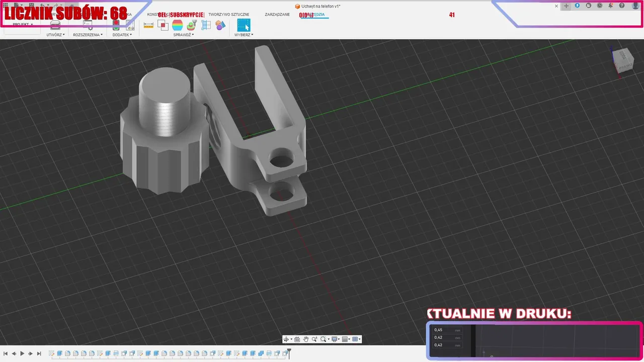The height and width of the screenshot is (362, 644).
Task: Expand the Wybierz dropdown
Action: pos(244,35)
